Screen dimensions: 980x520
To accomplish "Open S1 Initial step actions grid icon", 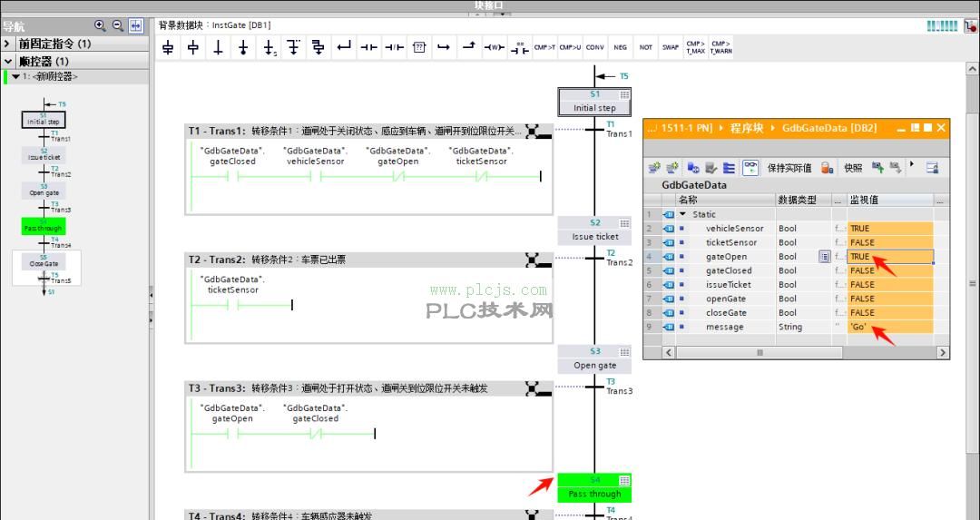I will coord(624,95).
